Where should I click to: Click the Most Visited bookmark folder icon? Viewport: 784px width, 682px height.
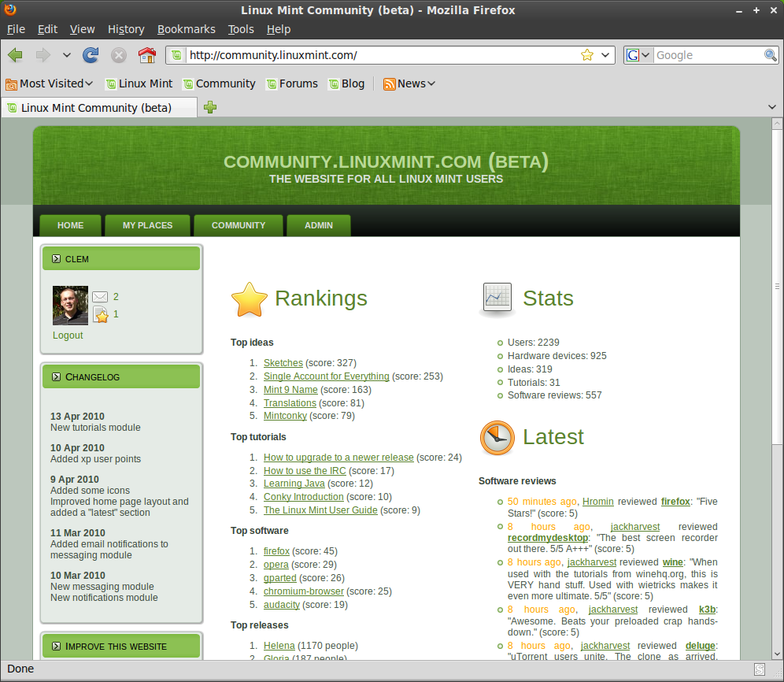point(11,84)
